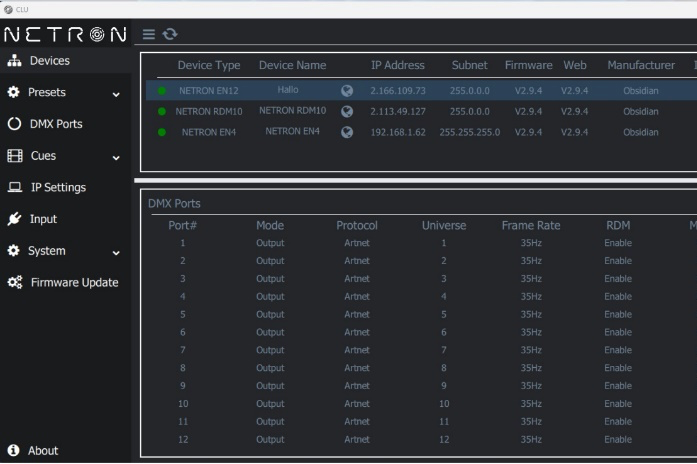Viewport: 697px width, 464px height.
Task: Click the refresh devices icon
Action: [x=170, y=34]
